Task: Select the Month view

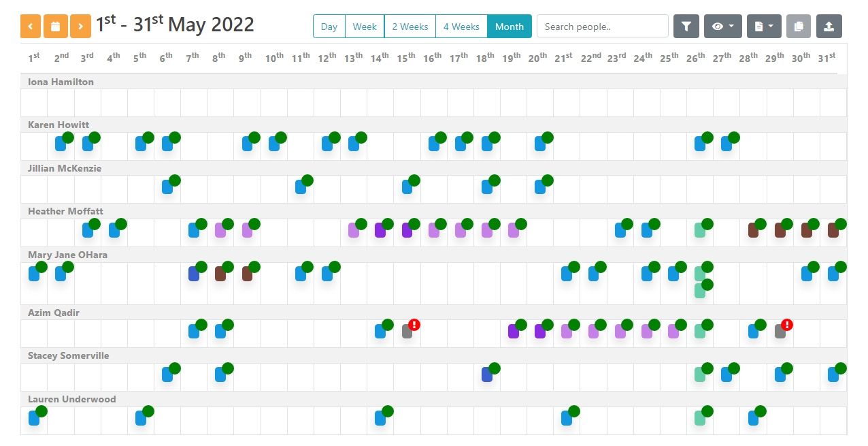Action: pos(510,27)
